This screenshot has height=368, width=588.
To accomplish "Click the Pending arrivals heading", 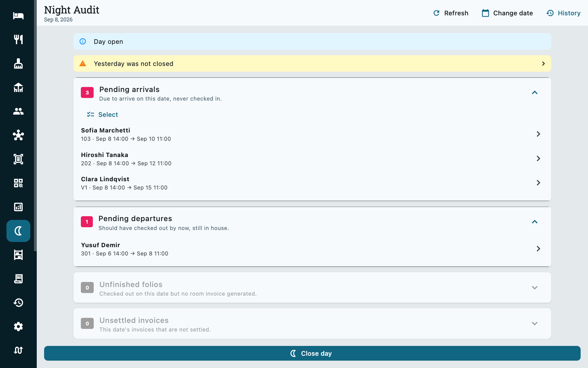I will 129,90.
